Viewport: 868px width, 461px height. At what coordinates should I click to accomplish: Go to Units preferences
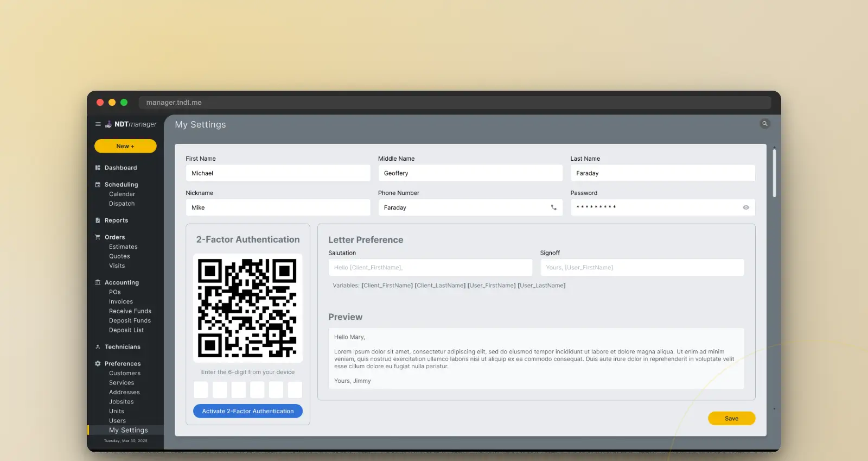116,412
